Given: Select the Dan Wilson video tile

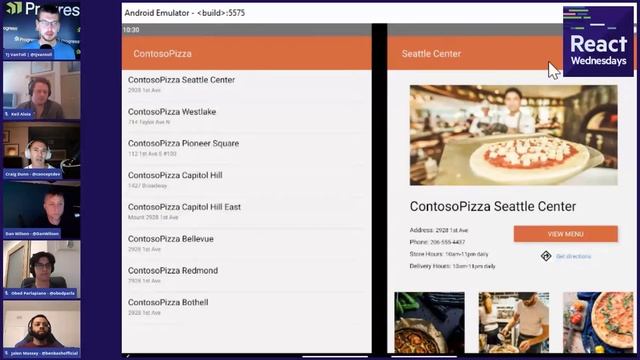Looking at the screenshot, I should [x=42, y=210].
